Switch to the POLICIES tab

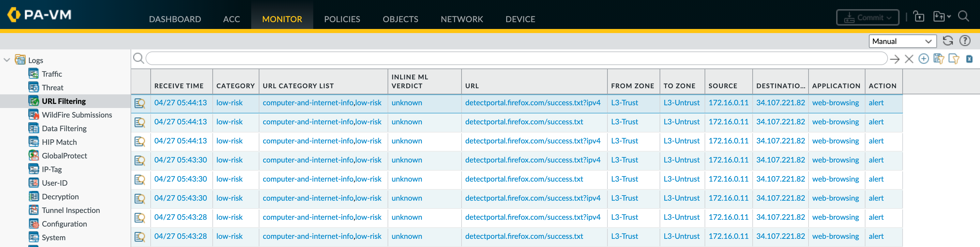pyautogui.click(x=342, y=19)
